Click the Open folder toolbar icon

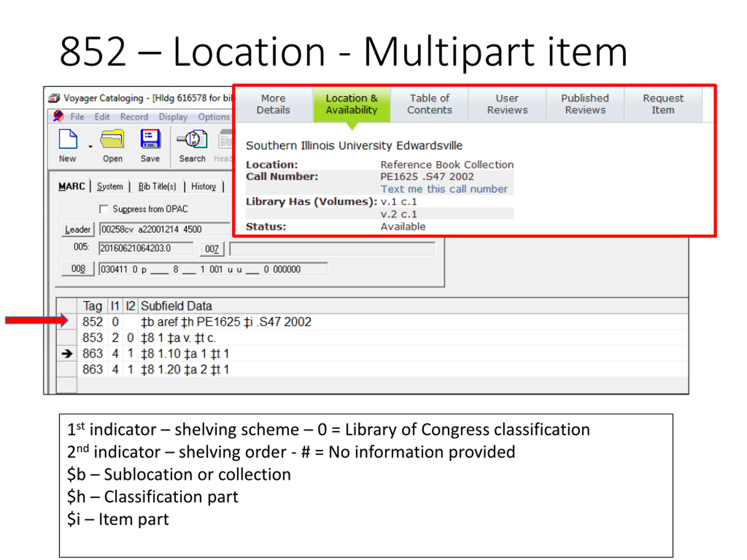click(112, 139)
